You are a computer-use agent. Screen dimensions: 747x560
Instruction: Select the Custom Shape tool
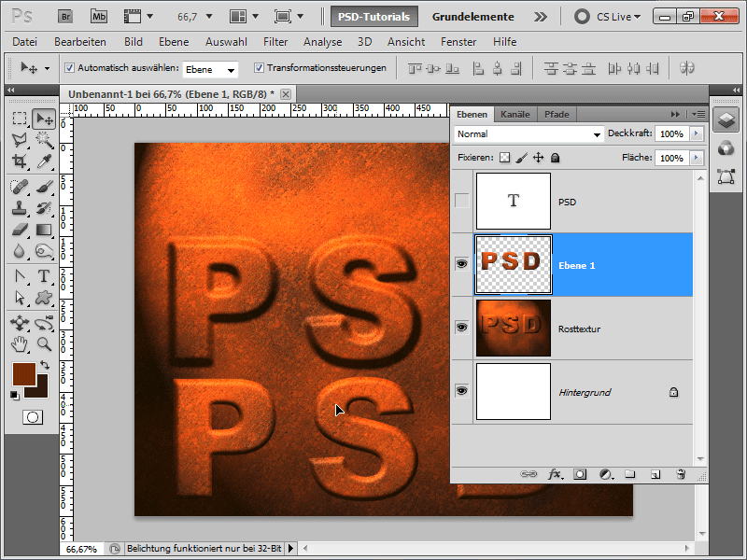44,298
